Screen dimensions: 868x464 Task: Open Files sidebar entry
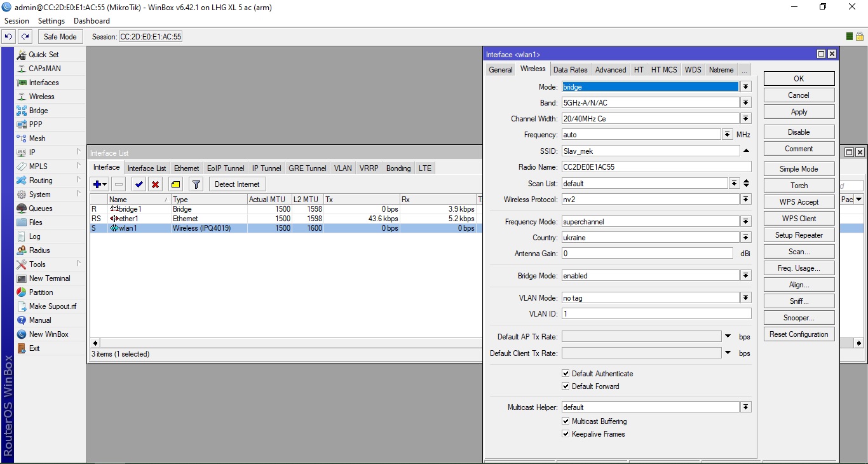pyautogui.click(x=36, y=222)
